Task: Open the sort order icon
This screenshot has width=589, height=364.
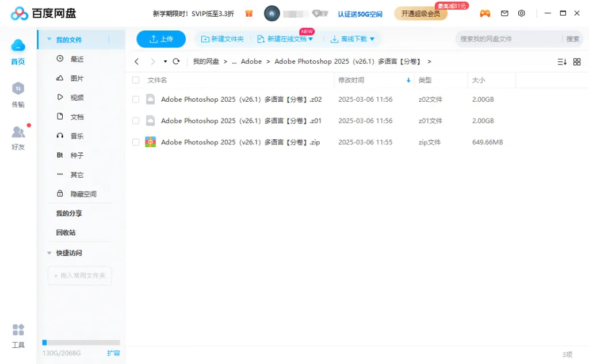Action: point(562,62)
